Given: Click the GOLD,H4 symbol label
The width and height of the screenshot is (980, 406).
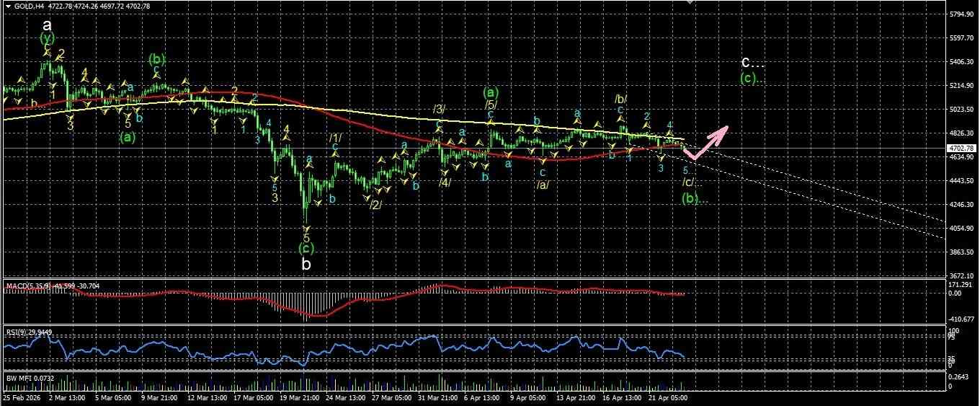Looking at the screenshot, I should pos(27,6).
